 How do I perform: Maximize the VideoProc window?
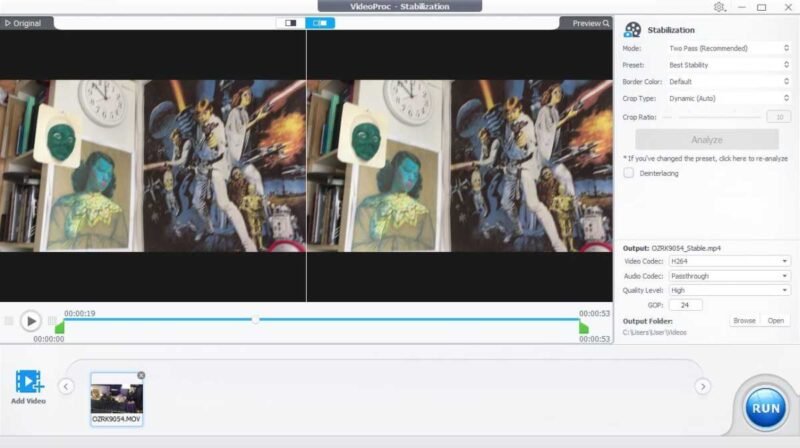[x=761, y=7]
